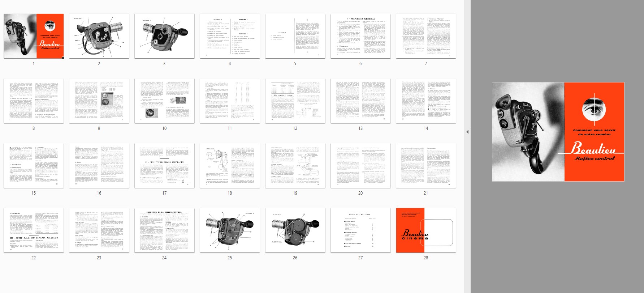Select page 20 thumbnail
This screenshot has height=293, width=644.
click(x=360, y=166)
